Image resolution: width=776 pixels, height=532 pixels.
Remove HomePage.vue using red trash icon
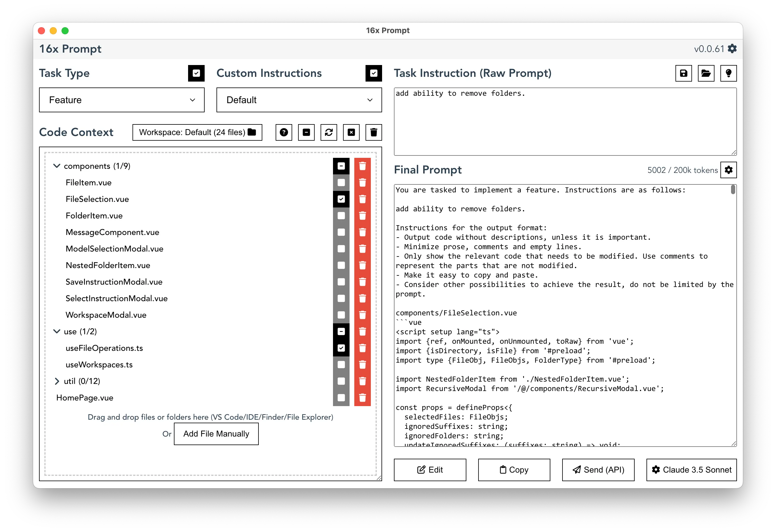[362, 398]
